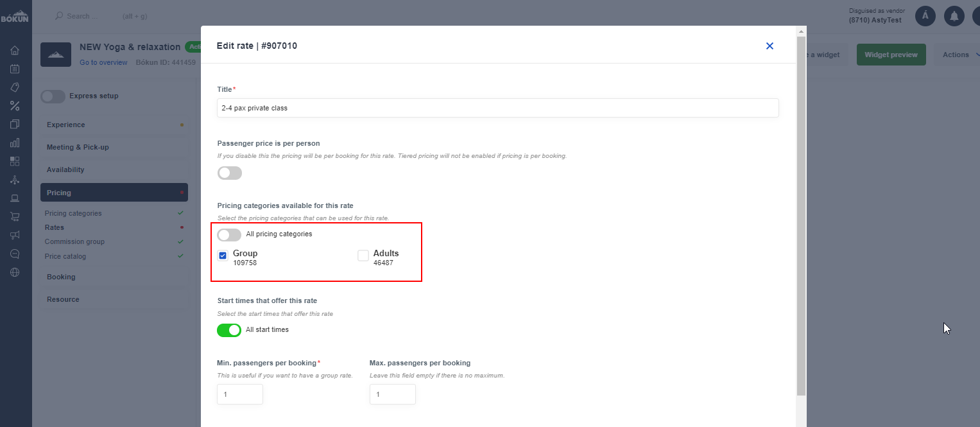
Task: Open the laptop icon in sidebar
Action: pos(15,198)
